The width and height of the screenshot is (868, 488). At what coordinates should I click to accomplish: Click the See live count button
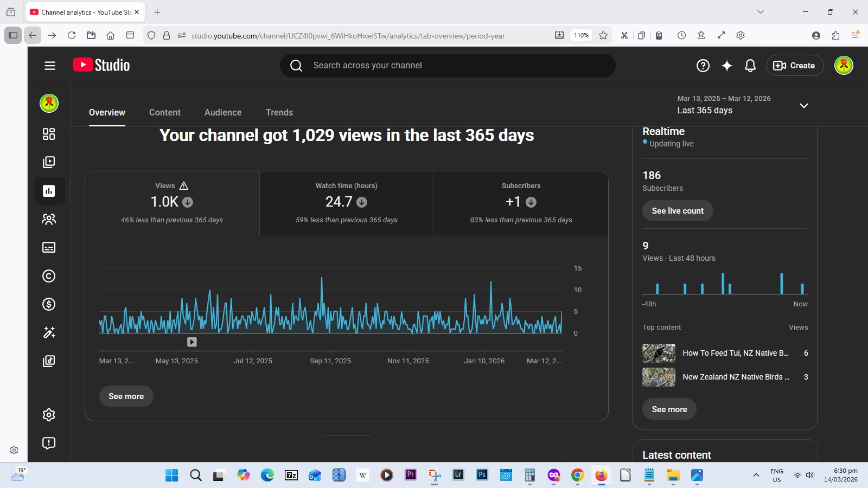(678, 211)
